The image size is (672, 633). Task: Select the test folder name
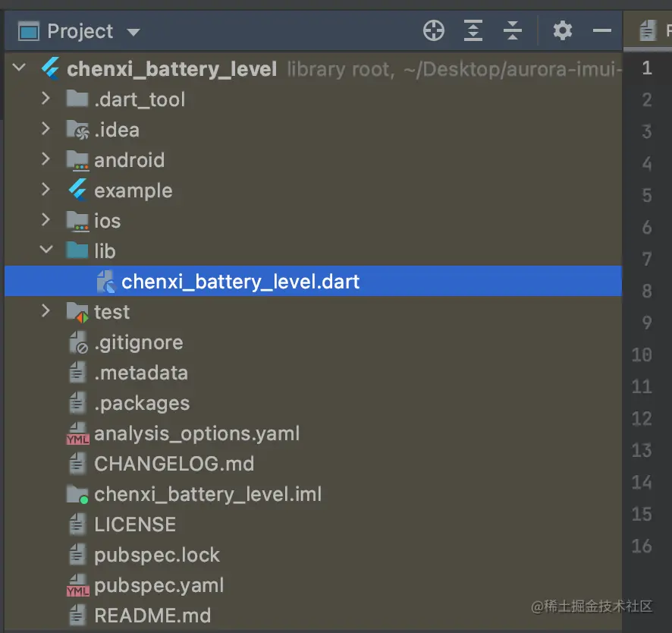(x=111, y=312)
